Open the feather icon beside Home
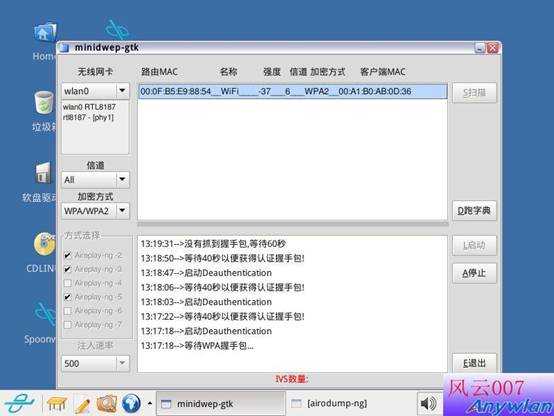The width and height of the screenshot is (554, 416). pyautogui.click(x=117, y=30)
